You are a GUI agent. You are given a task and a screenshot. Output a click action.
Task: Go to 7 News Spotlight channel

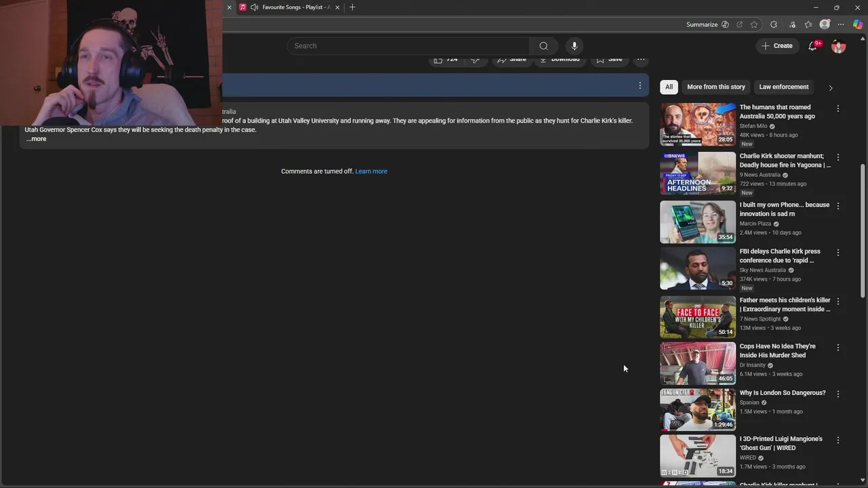[x=760, y=319]
